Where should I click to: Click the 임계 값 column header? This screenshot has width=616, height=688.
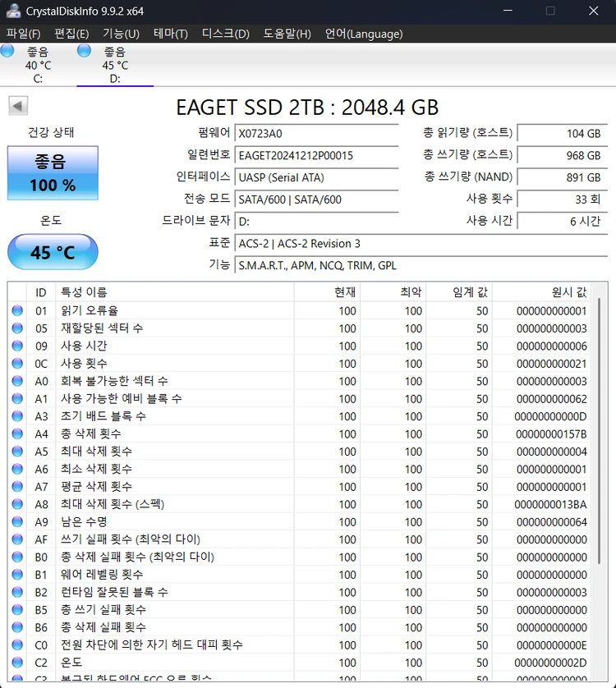click(459, 291)
